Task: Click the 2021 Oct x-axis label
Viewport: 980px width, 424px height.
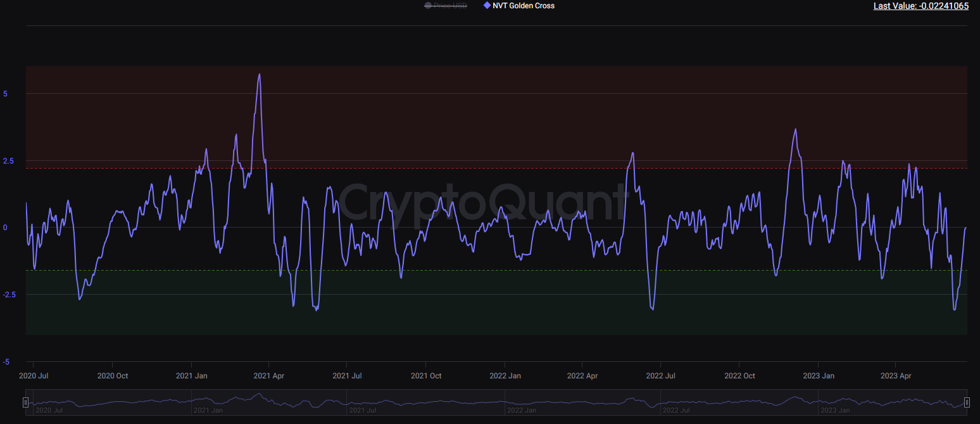Action: 426,376
